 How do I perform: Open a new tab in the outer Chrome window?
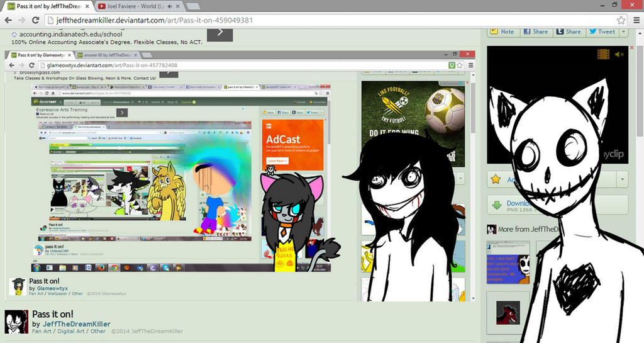[192, 6]
